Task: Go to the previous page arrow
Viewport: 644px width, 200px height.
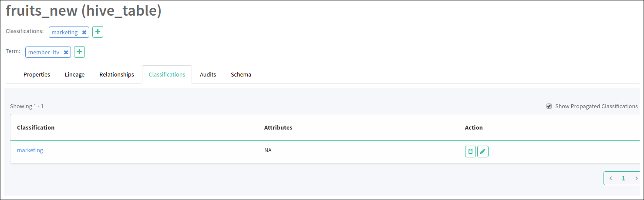Action: click(x=610, y=178)
